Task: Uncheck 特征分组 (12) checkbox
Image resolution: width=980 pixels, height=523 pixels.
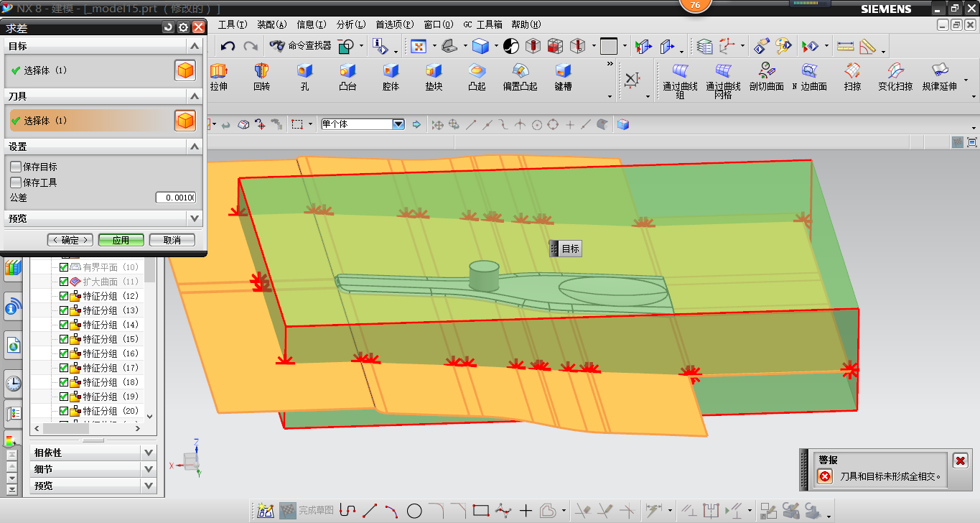Action: (64, 296)
